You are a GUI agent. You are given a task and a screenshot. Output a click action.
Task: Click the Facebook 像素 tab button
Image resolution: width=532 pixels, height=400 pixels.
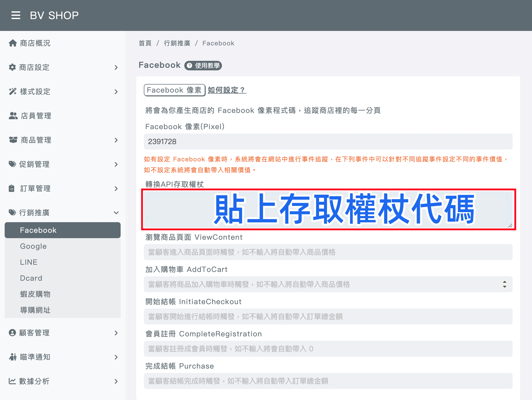point(174,90)
